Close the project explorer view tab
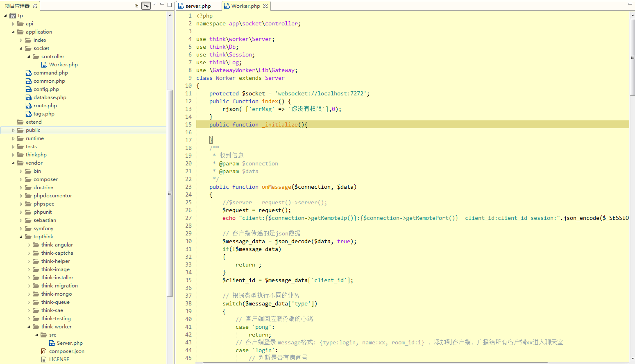This screenshot has width=635, height=364. [x=35, y=6]
